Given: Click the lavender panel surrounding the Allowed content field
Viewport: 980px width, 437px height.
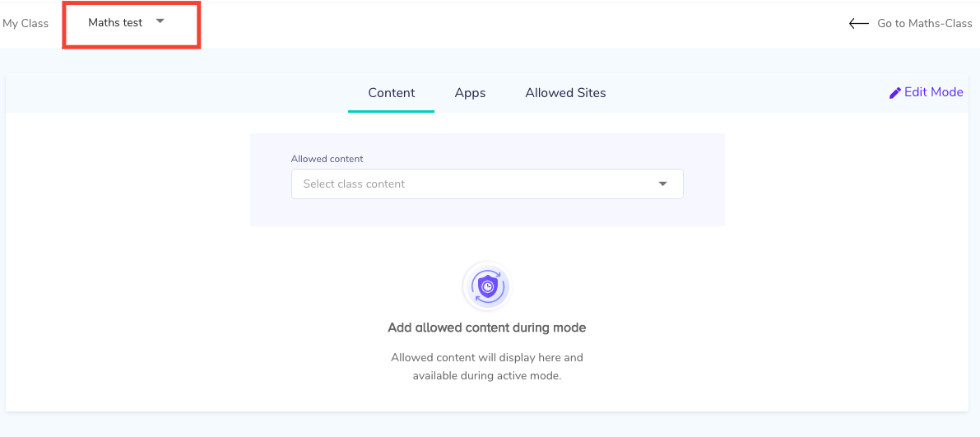Looking at the screenshot, I should [x=487, y=212].
